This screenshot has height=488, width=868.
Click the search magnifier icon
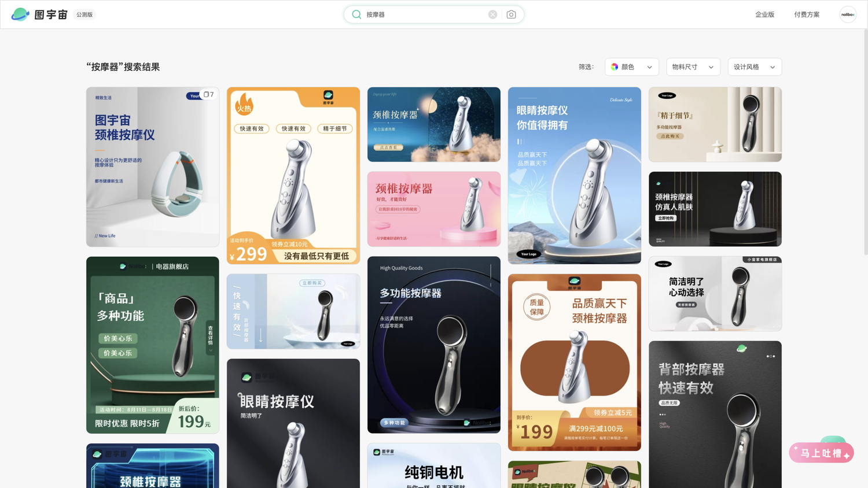(x=356, y=14)
